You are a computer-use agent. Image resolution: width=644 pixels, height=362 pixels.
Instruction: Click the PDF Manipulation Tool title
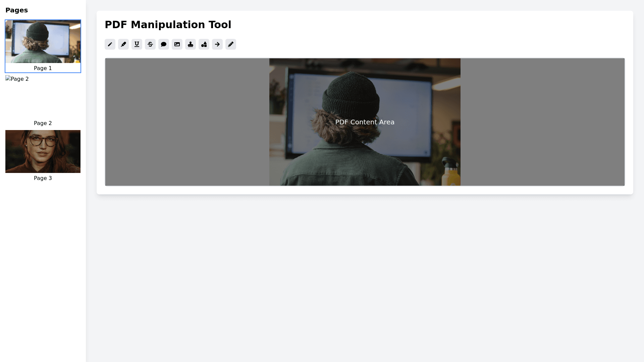click(168, 25)
